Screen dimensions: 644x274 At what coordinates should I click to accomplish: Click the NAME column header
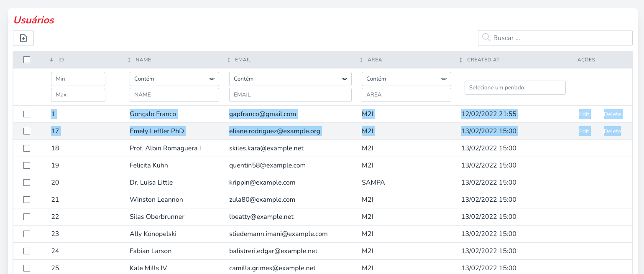tap(143, 60)
